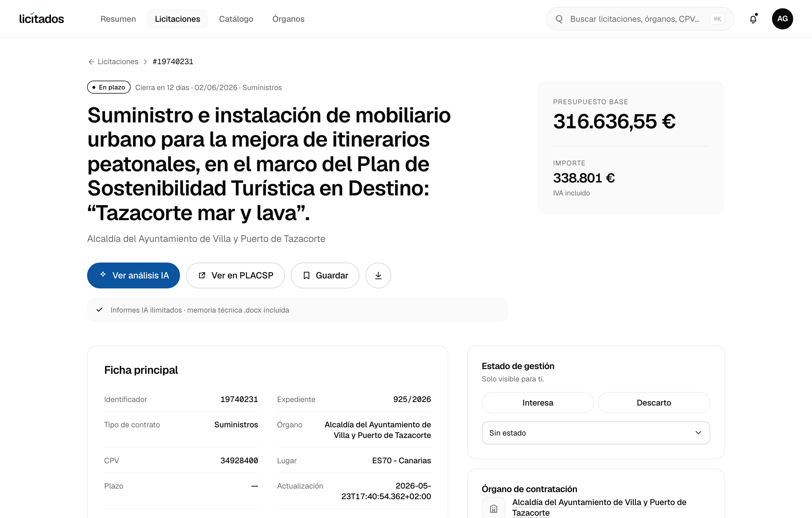Click the back arrow in breadcrumb
812x518 pixels.
click(91, 62)
